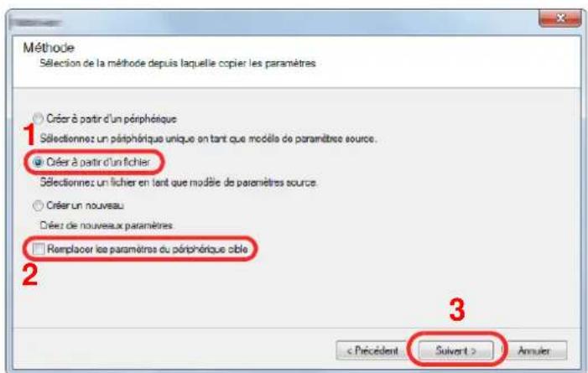Click the red number 3 annotation
Screen dimensions: 588x373
tap(457, 310)
